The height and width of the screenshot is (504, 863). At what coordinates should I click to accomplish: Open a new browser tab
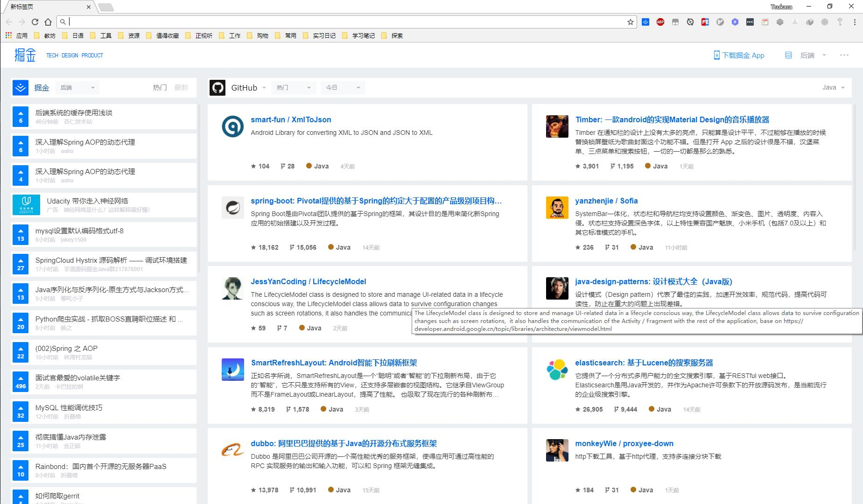point(106,7)
